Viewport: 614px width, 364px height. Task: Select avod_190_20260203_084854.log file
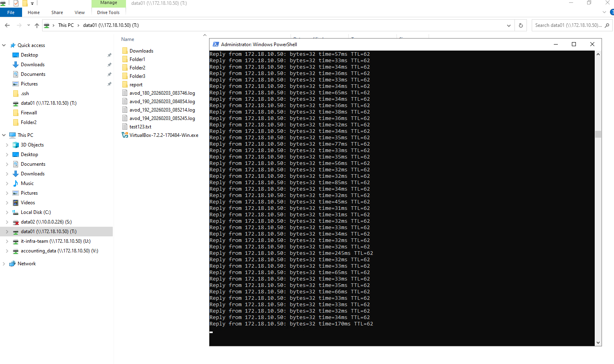pyautogui.click(x=162, y=102)
